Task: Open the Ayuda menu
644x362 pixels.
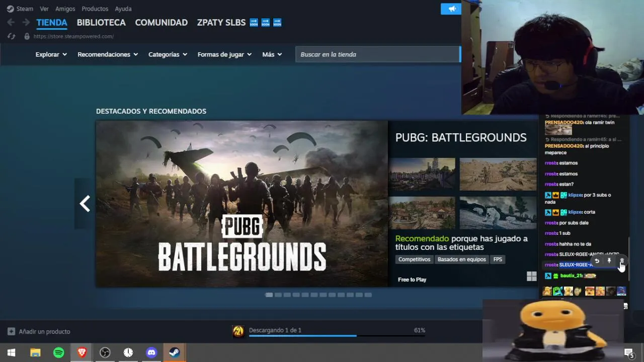Action: point(123,9)
